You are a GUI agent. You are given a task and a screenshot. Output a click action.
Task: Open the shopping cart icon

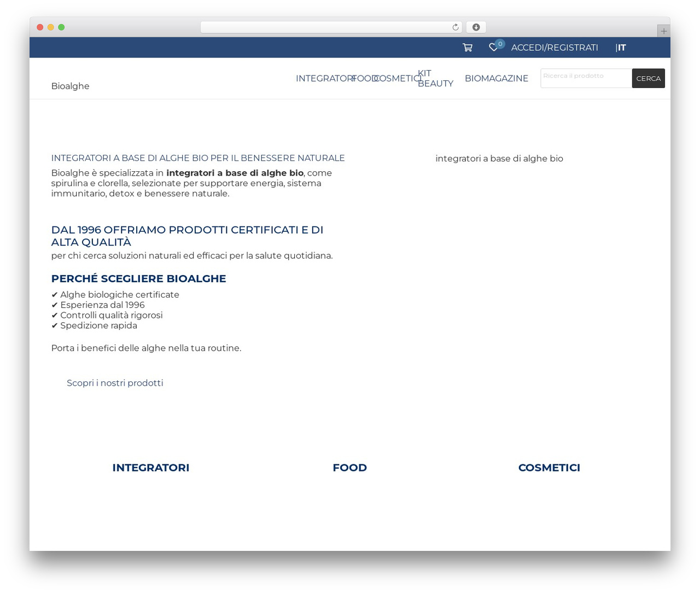[x=467, y=48]
